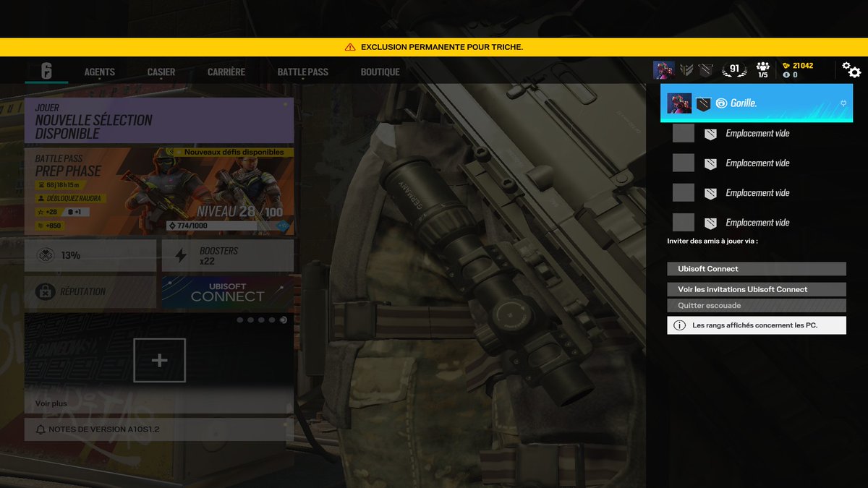Viewport: 868px width, 488px height.
Task: Click the bell icon beside Notes de version
Action: (x=41, y=429)
